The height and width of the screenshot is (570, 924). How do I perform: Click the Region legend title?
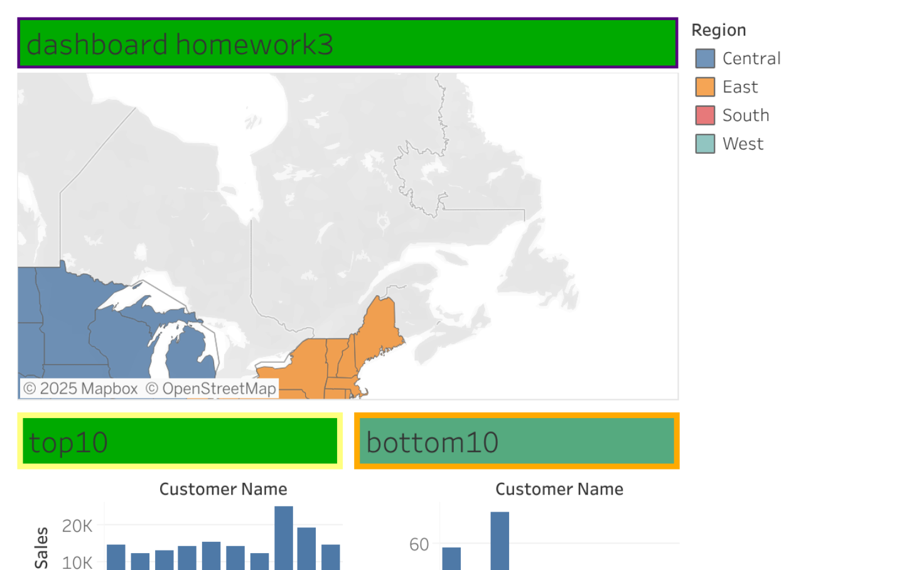(718, 30)
